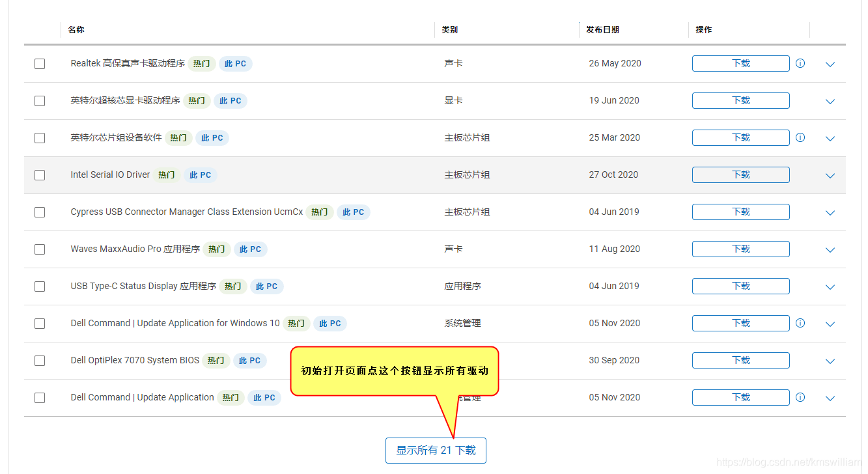Check the Intel Serial IO Driver row
The width and height of the screenshot is (868, 474).
click(x=40, y=175)
